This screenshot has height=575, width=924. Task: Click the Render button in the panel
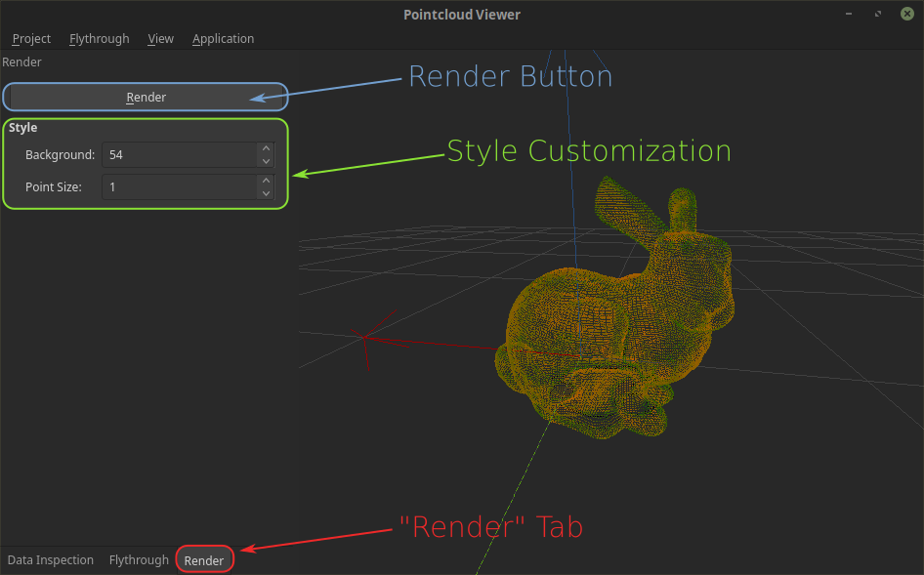point(146,98)
